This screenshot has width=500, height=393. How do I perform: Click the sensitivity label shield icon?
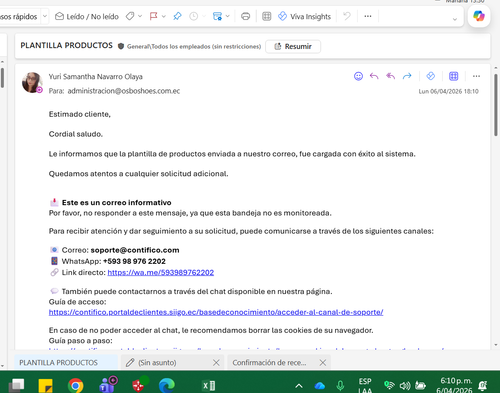(x=121, y=46)
